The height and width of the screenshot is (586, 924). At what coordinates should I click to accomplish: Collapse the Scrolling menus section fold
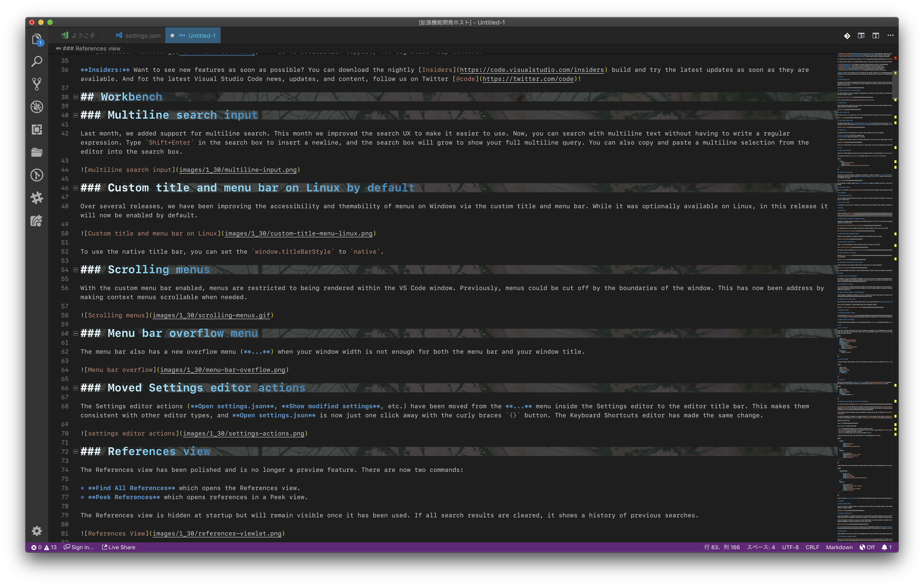pyautogui.click(x=75, y=270)
